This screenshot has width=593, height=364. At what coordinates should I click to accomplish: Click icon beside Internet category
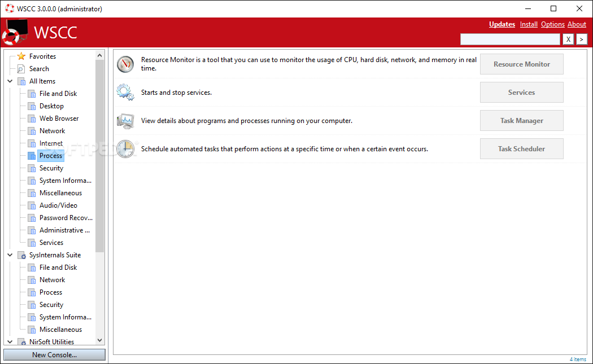[32, 143]
